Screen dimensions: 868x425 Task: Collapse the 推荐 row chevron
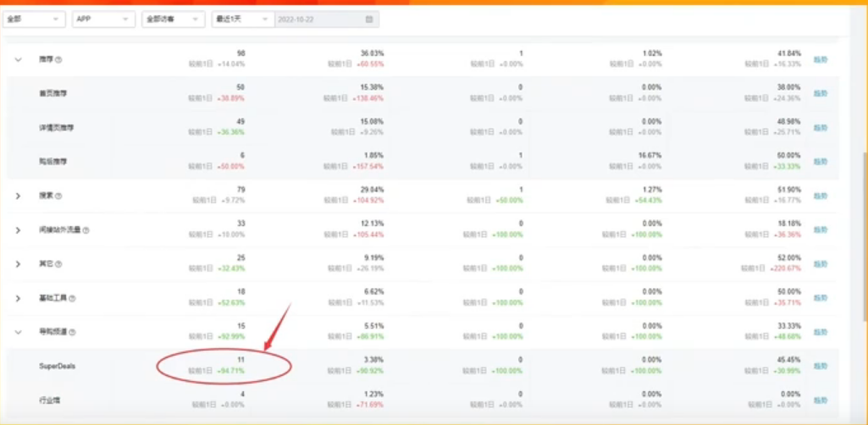(x=18, y=59)
